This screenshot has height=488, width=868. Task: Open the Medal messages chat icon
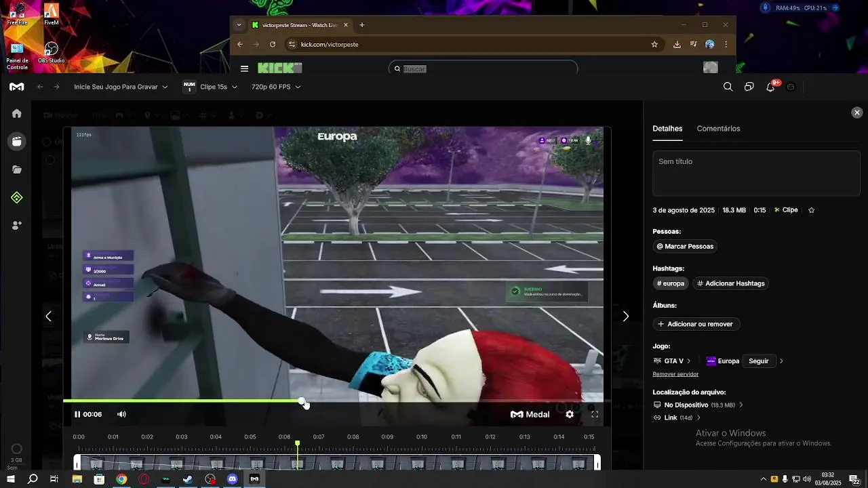(x=749, y=87)
